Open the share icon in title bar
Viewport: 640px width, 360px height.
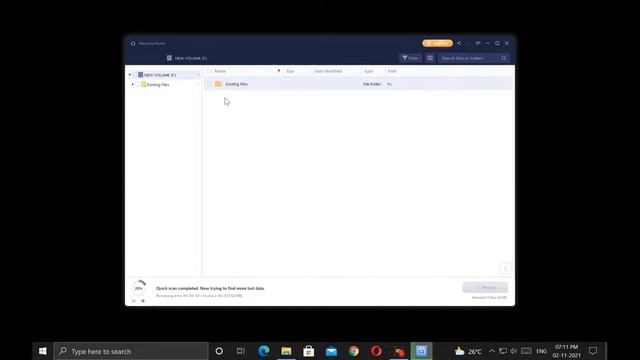click(x=459, y=43)
